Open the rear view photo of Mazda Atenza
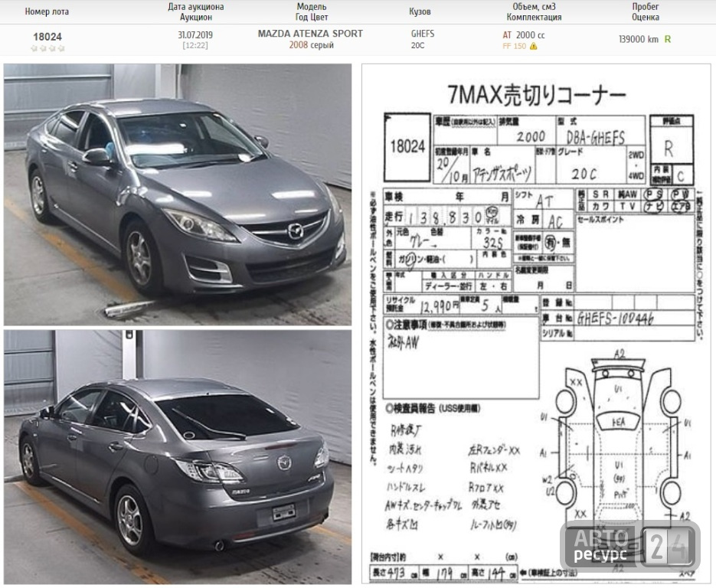The height and width of the screenshot is (588, 716). click(178, 457)
